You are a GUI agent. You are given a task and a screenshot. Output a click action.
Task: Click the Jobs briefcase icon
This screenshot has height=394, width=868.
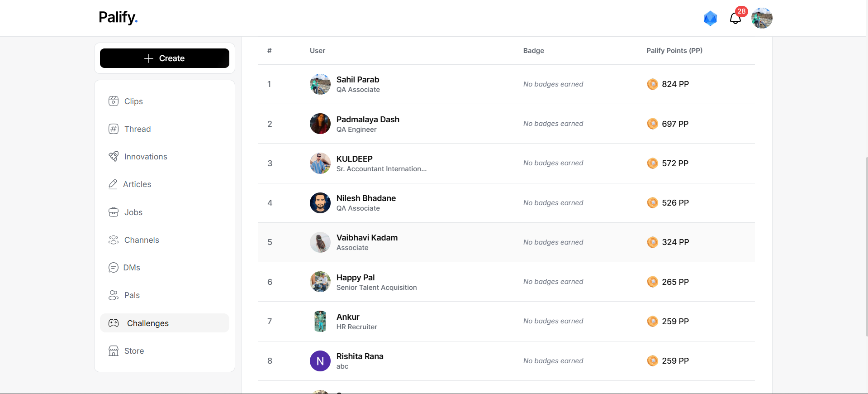[114, 212]
